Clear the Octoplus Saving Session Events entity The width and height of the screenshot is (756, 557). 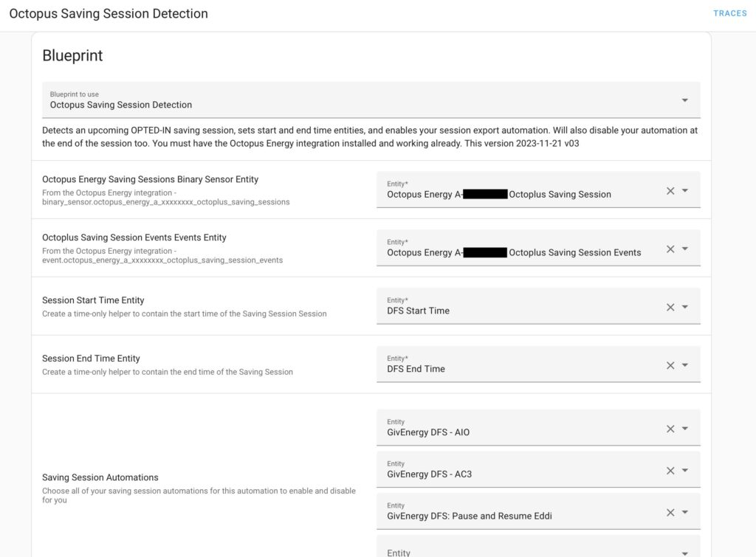(670, 249)
